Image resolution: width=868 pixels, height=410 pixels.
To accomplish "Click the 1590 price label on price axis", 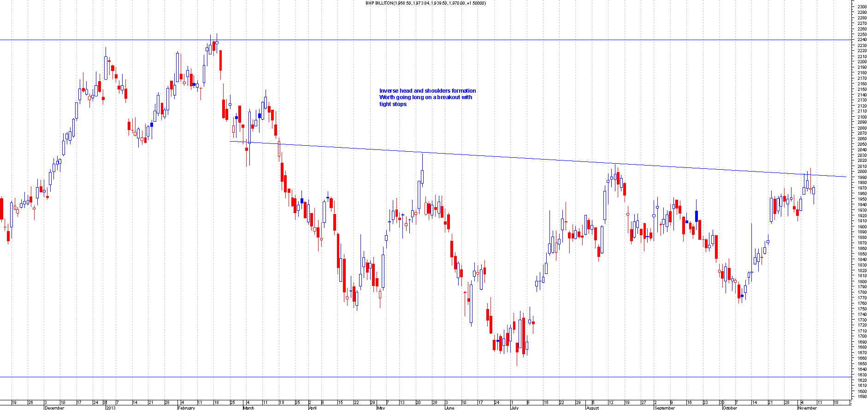I will tap(862, 397).
